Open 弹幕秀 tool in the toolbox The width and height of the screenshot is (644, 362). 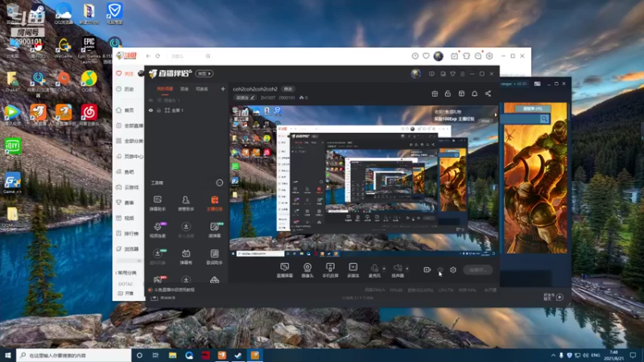[x=186, y=257]
